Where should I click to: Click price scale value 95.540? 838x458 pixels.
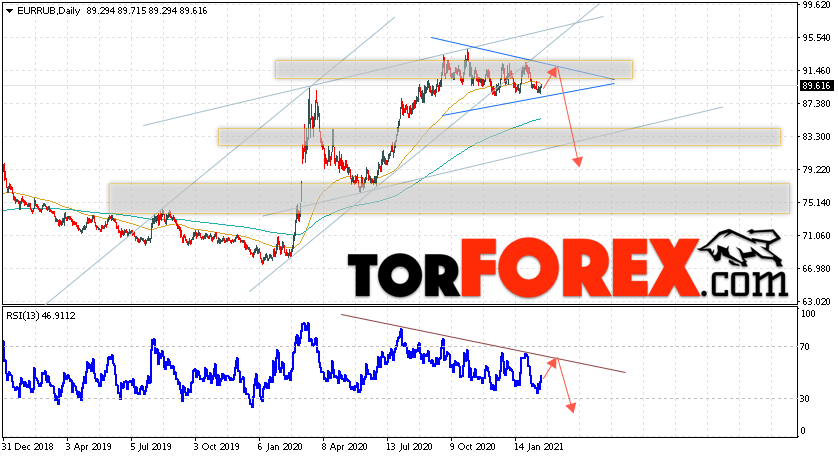point(817,38)
